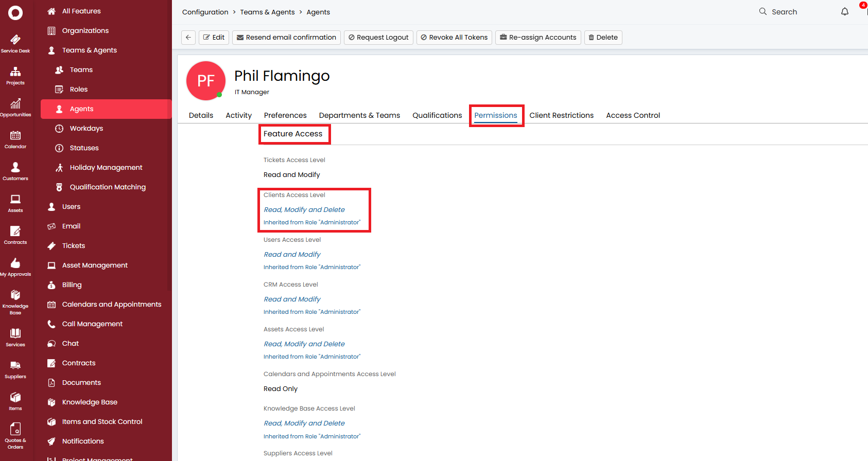
Task: Select Holiday Management in the sidebar
Action: tap(106, 168)
